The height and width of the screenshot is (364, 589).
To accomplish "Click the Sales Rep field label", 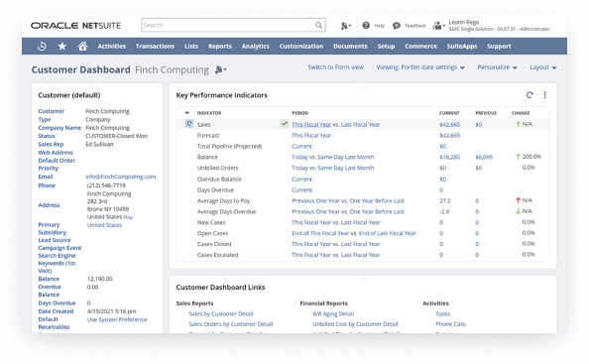I will pyautogui.click(x=51, y=144).
